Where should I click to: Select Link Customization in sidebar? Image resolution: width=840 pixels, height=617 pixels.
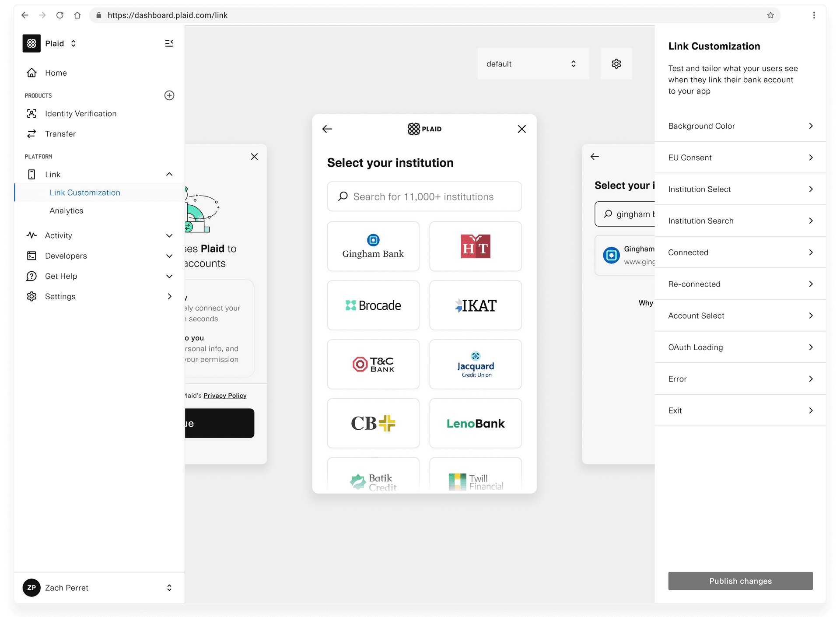[85, 193]
